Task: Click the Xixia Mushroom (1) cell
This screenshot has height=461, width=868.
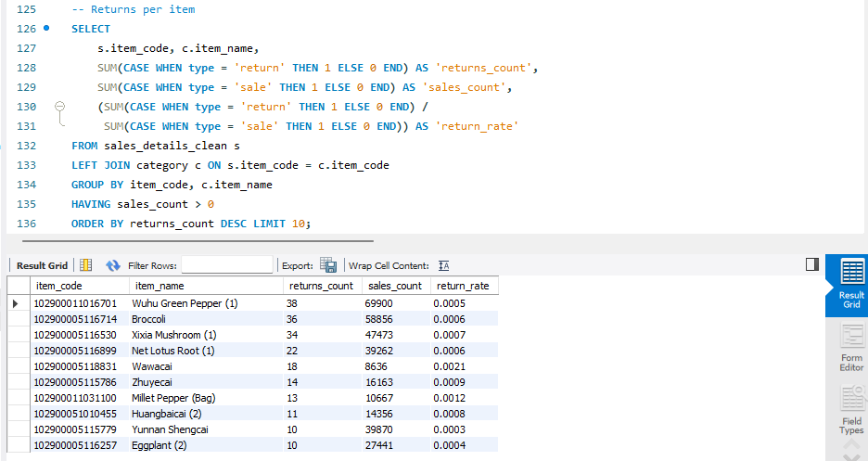Action: pos(206,335)
